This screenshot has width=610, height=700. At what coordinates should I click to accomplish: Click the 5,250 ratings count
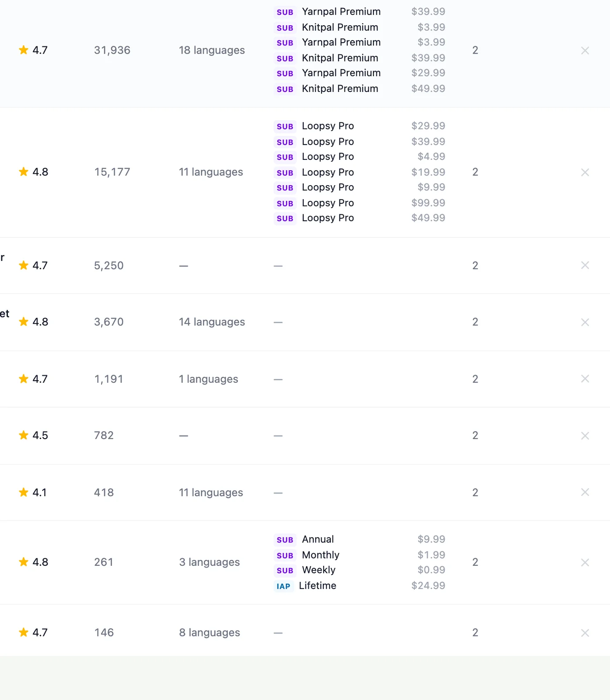point(108,265)
